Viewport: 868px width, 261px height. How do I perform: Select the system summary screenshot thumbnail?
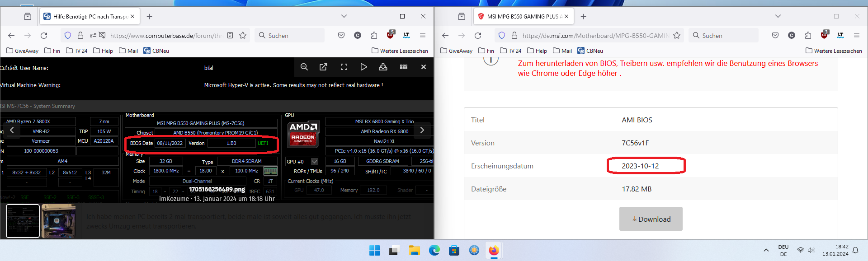[x=23, y=221]
